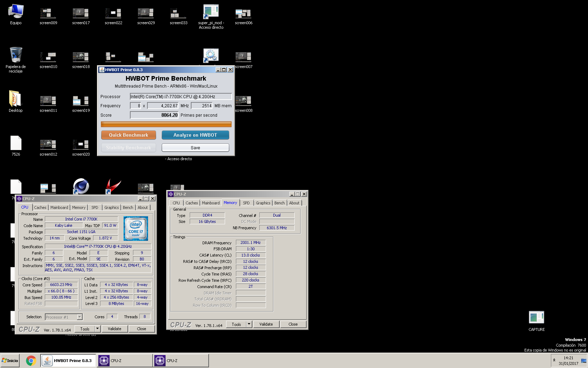Screen dimensions: 588x368
Task: Click Analyze on HWBOT button
Action: 195,135
